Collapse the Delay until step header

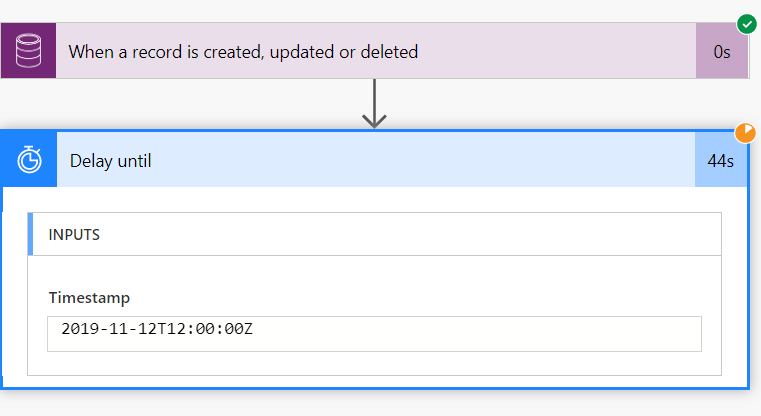coord(376,160)
